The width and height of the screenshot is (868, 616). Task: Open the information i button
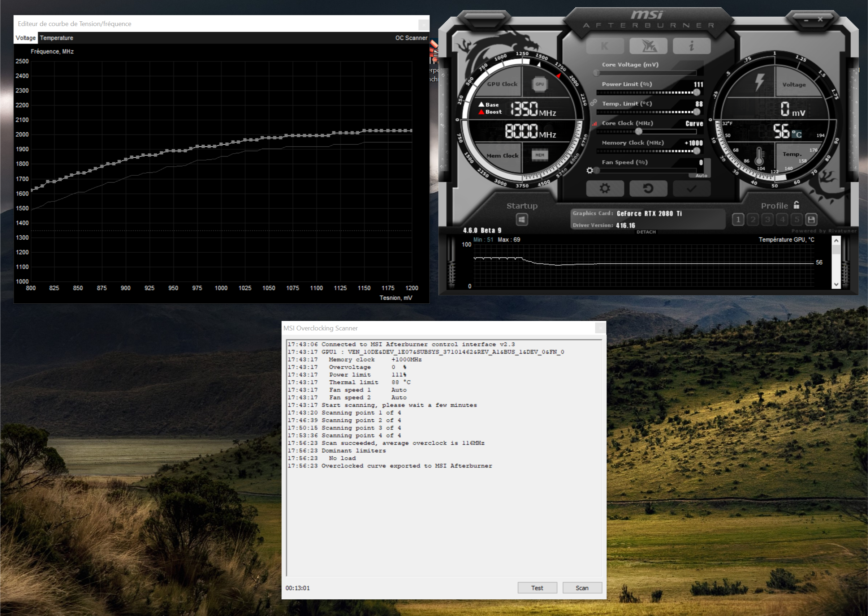[691, 46]
